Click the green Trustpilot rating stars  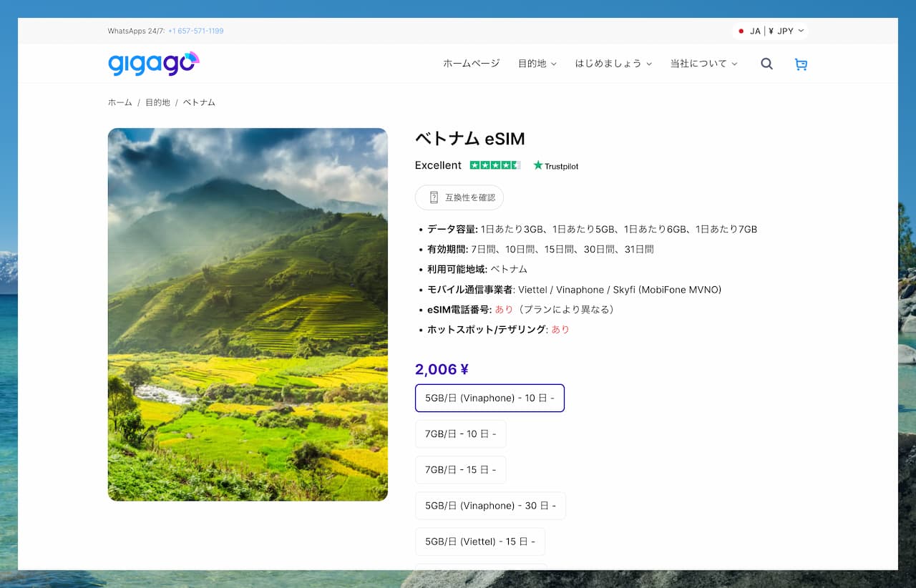[494, 165]
